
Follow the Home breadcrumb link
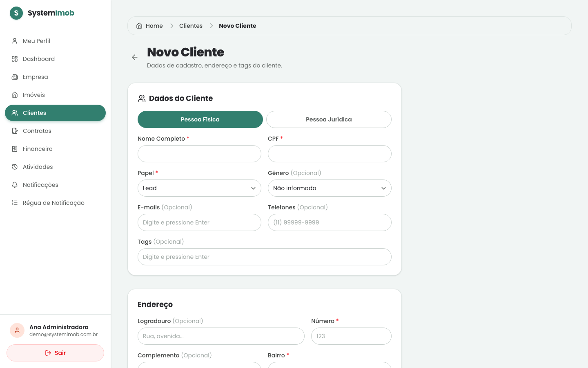(x=149, y=26)
